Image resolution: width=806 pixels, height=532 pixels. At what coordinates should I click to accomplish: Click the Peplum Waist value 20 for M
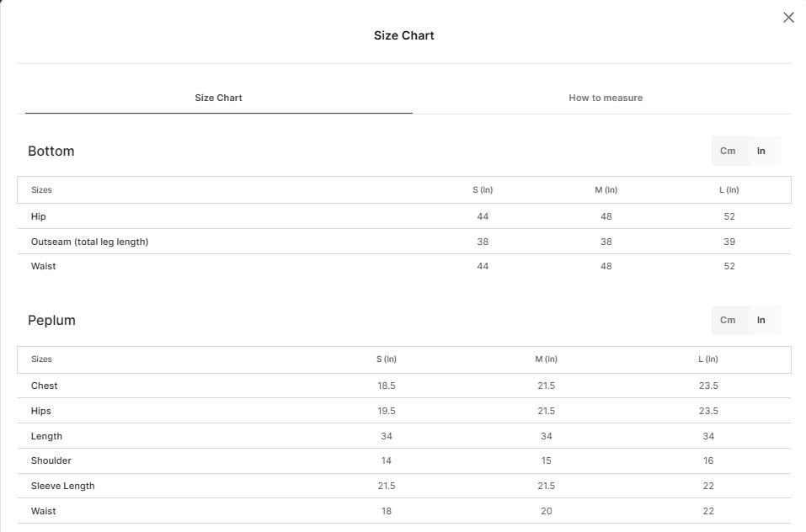point(547,511)
